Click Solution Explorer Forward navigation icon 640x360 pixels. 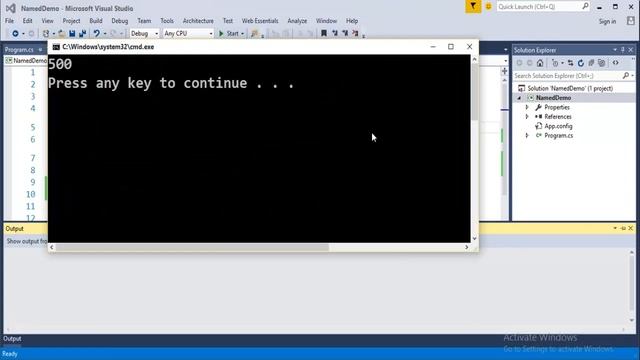coord(529,63)
